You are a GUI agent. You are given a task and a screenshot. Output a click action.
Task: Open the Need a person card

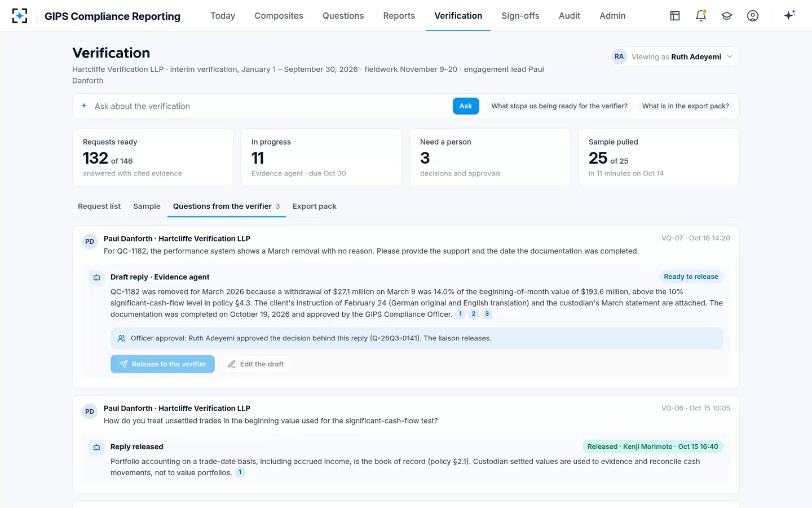490,157
